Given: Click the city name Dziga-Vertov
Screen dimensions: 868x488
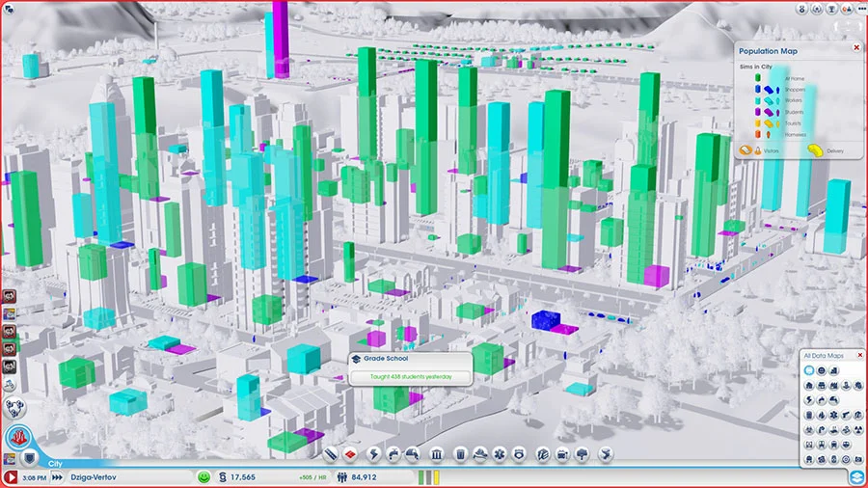Looking at the screenshot, I should [x=94, y=477].
